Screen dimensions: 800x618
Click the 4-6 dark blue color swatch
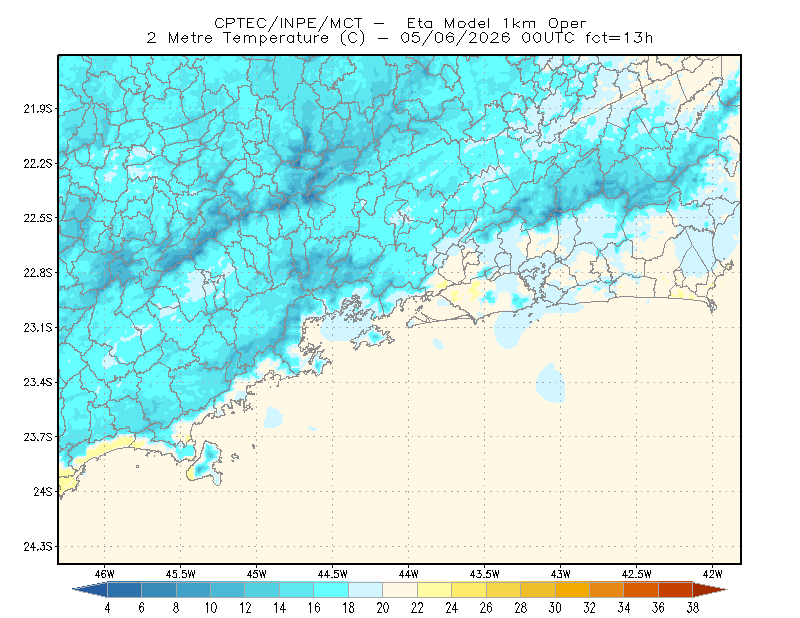(124, 590)
